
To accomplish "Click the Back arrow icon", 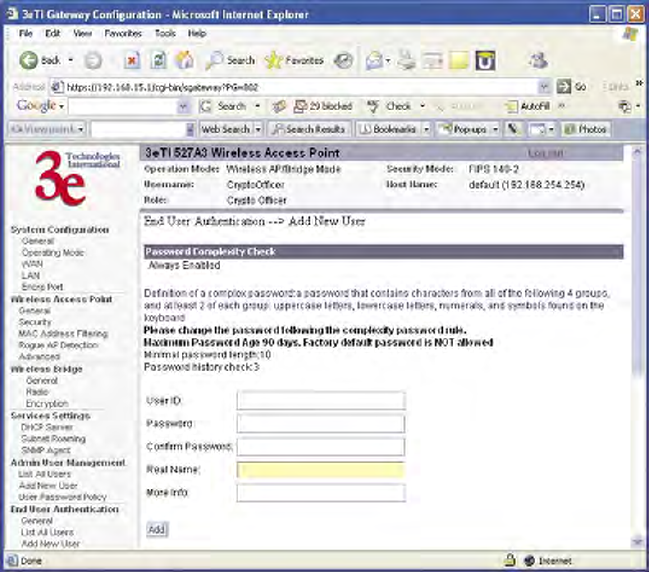I will tap(29, 60).
